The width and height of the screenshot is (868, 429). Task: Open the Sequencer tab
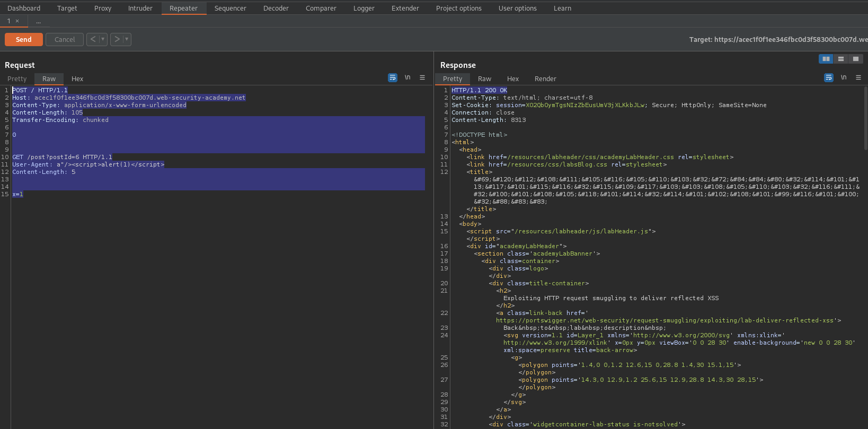coord(231,8)
